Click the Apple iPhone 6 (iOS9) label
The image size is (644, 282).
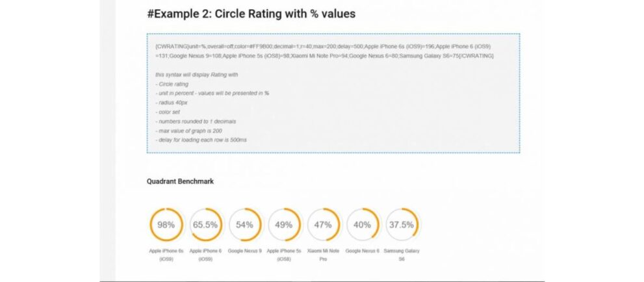tap(205, 255)
